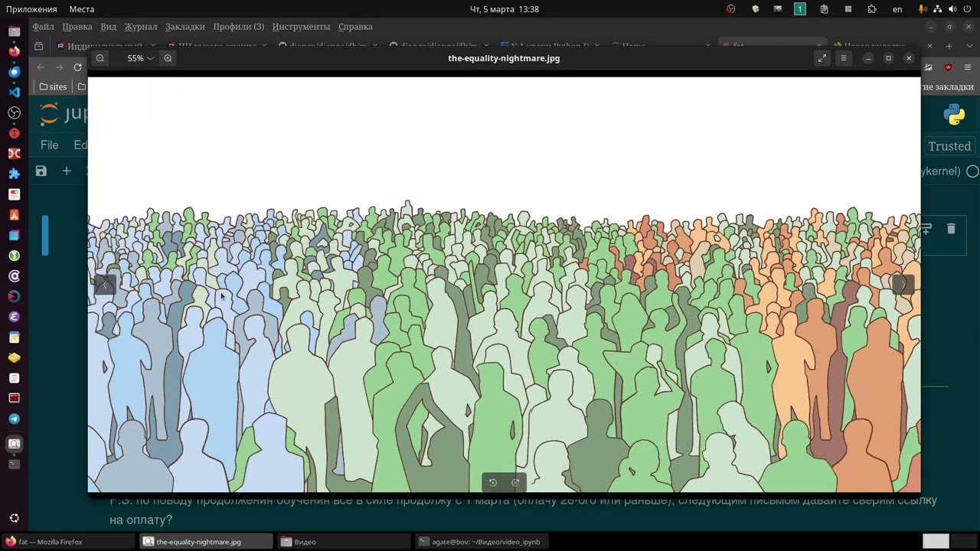Open the uBlock Origin extension
Screen dimensions: 980x551
click(948, 67)
